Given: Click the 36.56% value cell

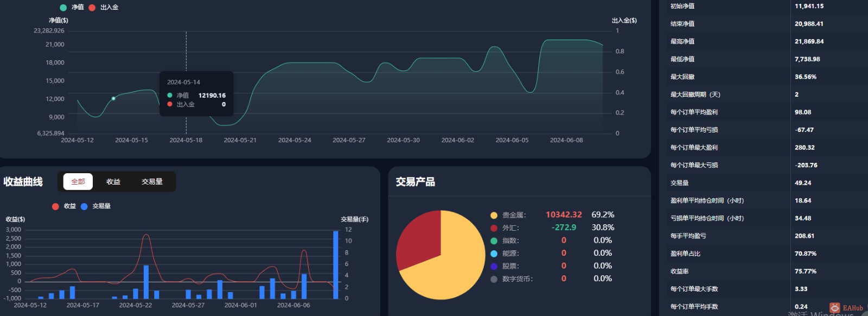Looking at the screenshot, I should 806,77.
